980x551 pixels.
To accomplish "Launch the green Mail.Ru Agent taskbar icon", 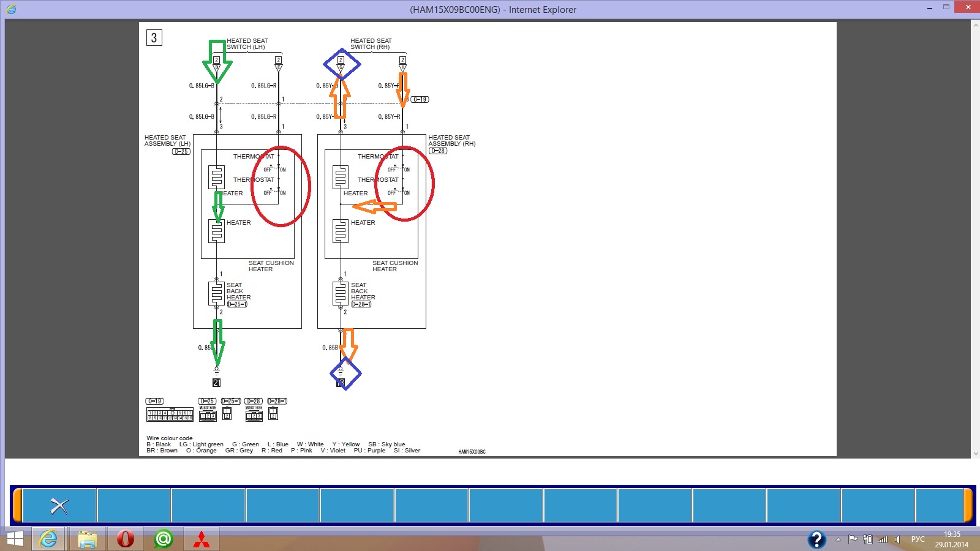I will 164,539.
